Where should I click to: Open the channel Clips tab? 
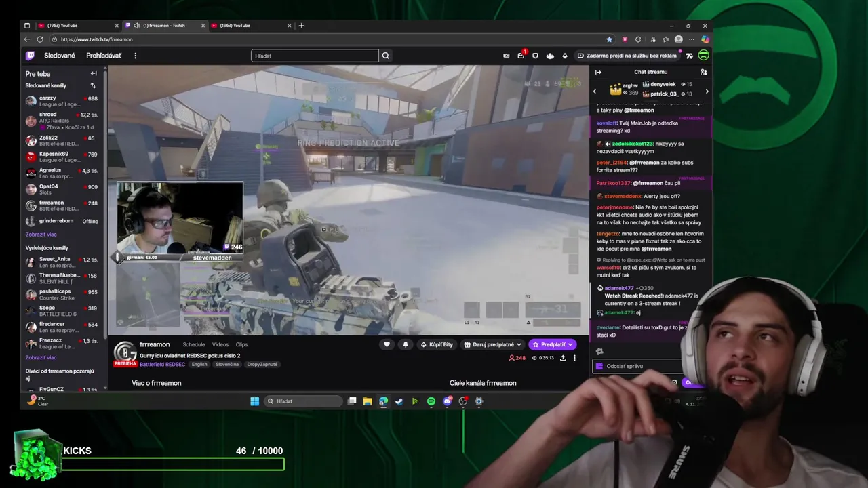(241, 344)
